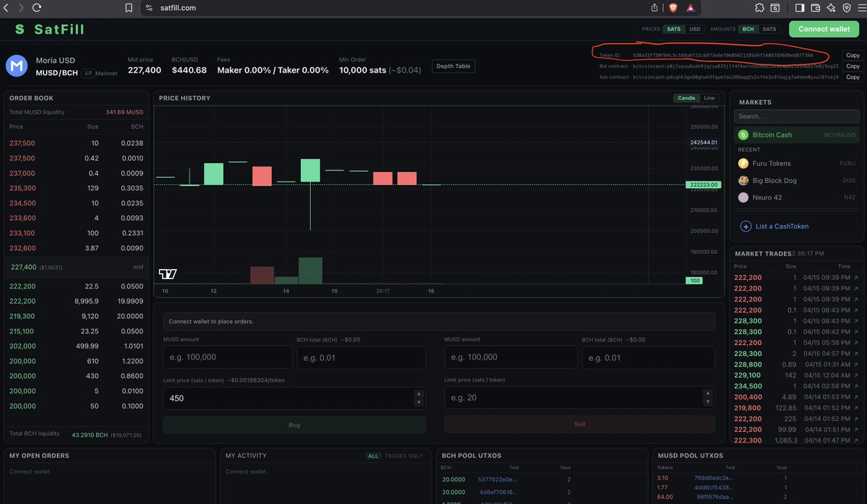This screenshot has height=504, width=867.
Task: Copy the Token ID value
Action: coord(852,55)
